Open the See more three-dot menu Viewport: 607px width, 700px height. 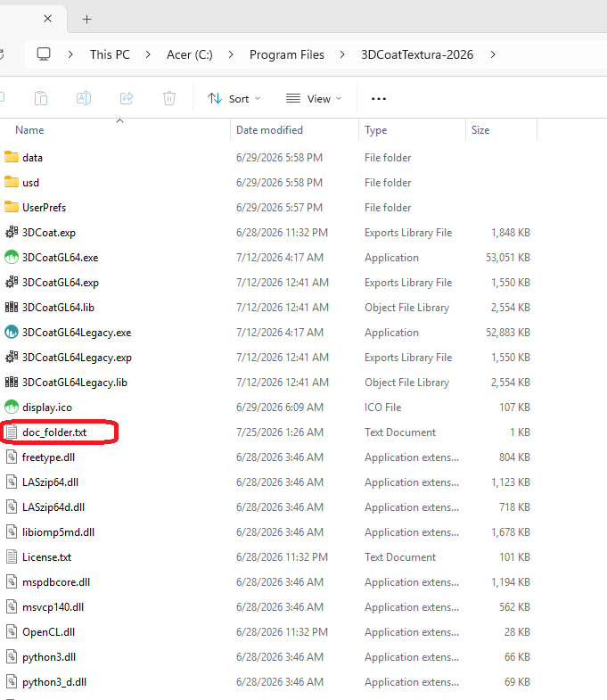(379, 99)
